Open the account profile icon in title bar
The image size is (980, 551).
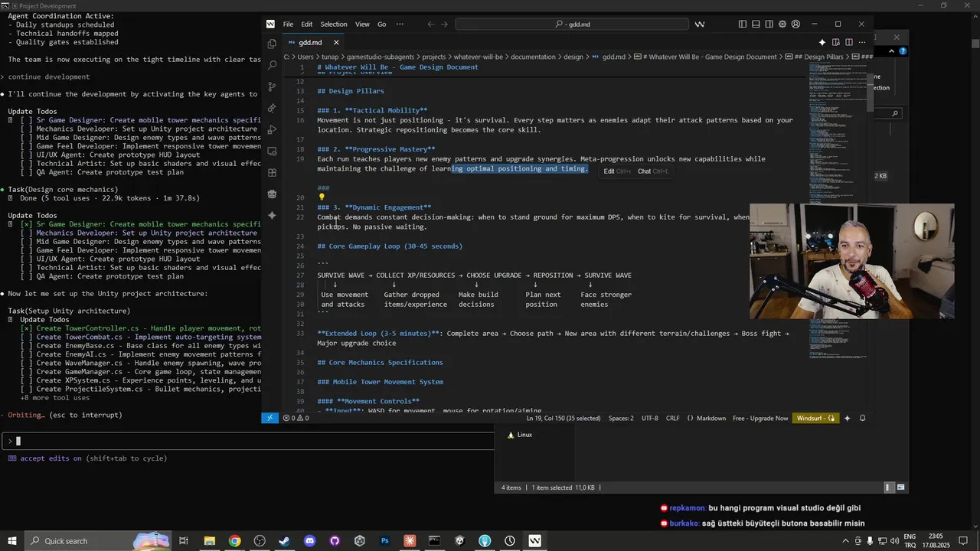[x=796, y=24]
